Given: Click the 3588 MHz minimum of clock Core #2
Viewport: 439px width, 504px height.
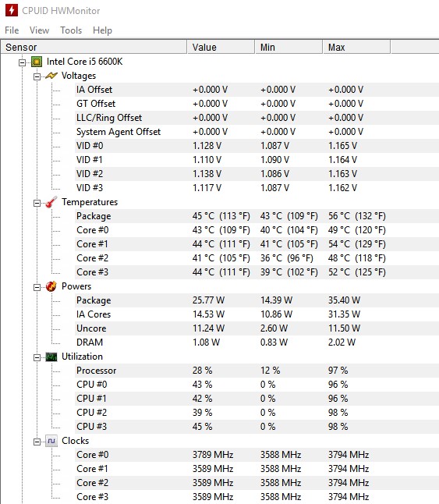Looking at the screenshot, I should [281, 483].
